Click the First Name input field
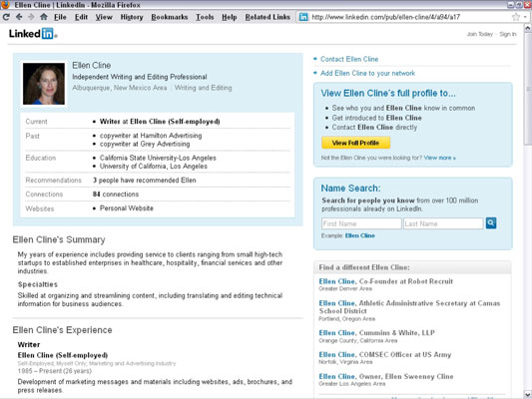This screenshot has width=532, height=399. [x=361, y=223]
